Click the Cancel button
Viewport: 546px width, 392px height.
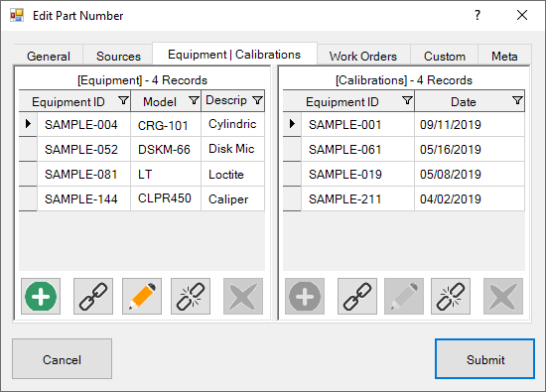(x=62, y=359)
